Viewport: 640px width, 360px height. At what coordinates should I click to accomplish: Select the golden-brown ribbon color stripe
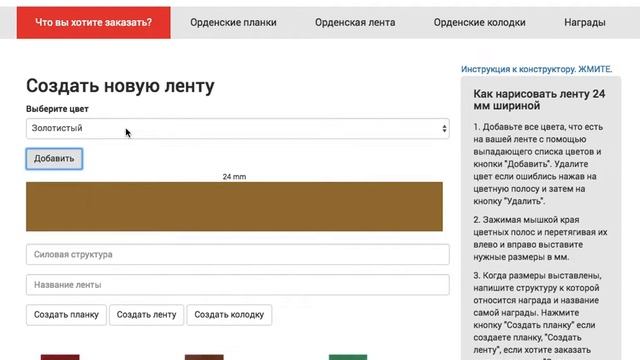[x=234, y=207]
